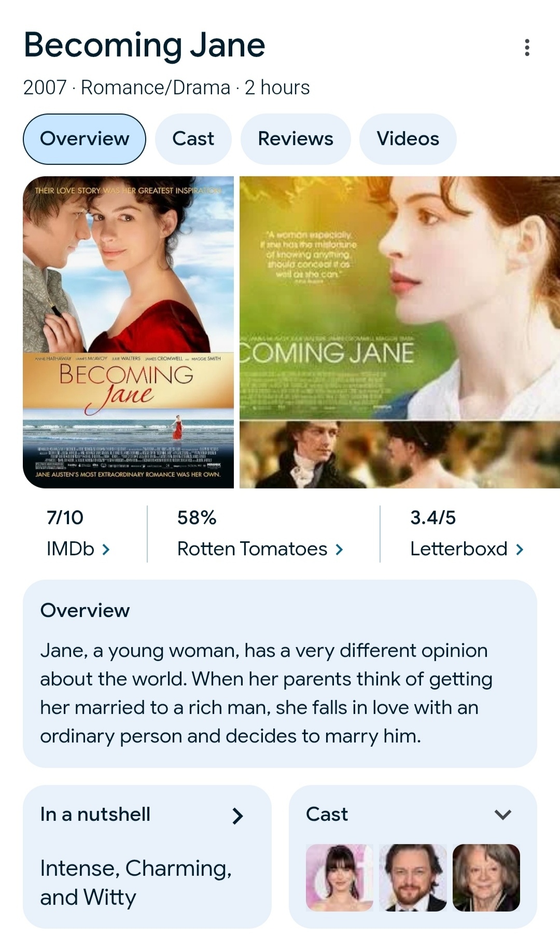Image resolution: width=560 pixels, height=937 pixels.
Task: Select the Overview tab chip
Action: [85, 139]
